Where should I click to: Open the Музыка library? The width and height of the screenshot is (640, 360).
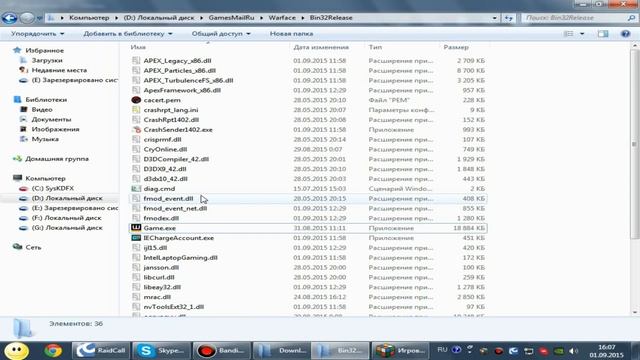(x=45, y=139)
